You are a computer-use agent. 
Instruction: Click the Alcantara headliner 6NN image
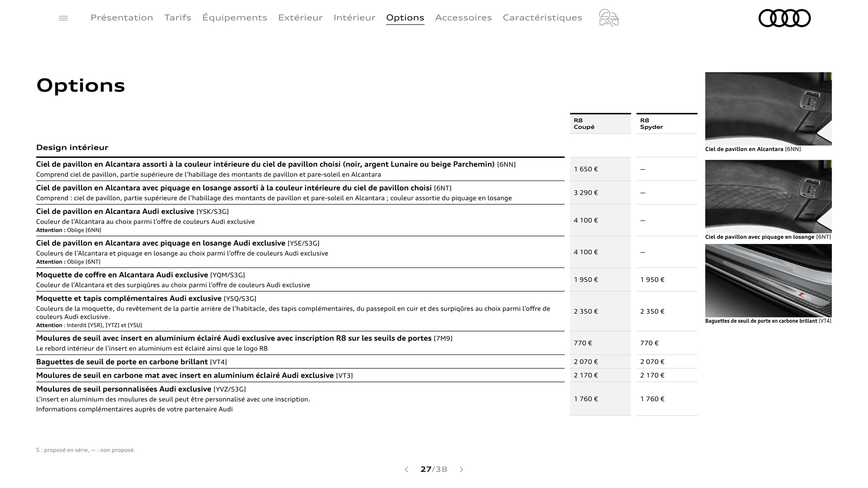tap(768, 109)
